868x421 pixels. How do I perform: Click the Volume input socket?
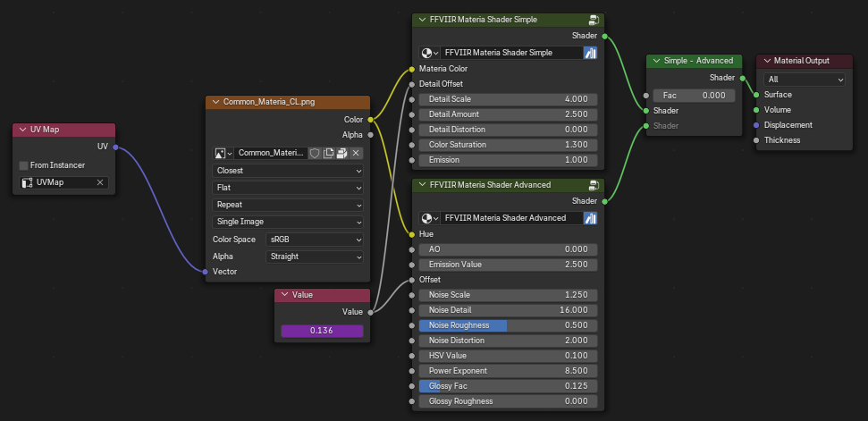(x=757, y=110)
